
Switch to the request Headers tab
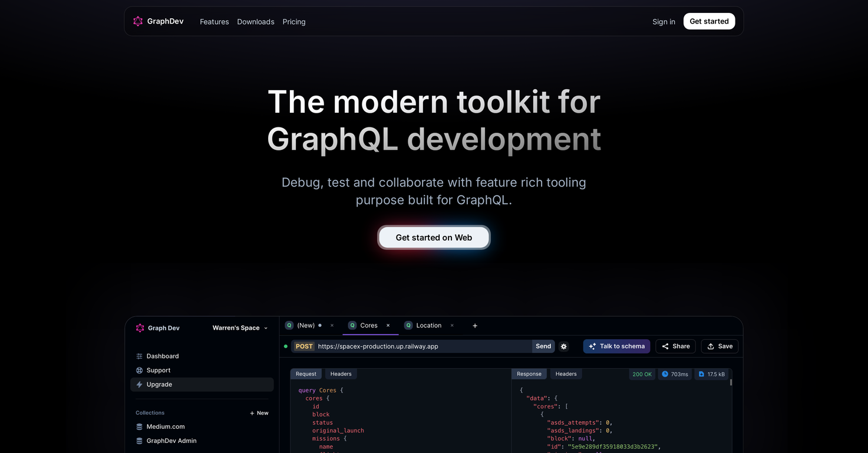pyautogui.click(x=341, y=374)
